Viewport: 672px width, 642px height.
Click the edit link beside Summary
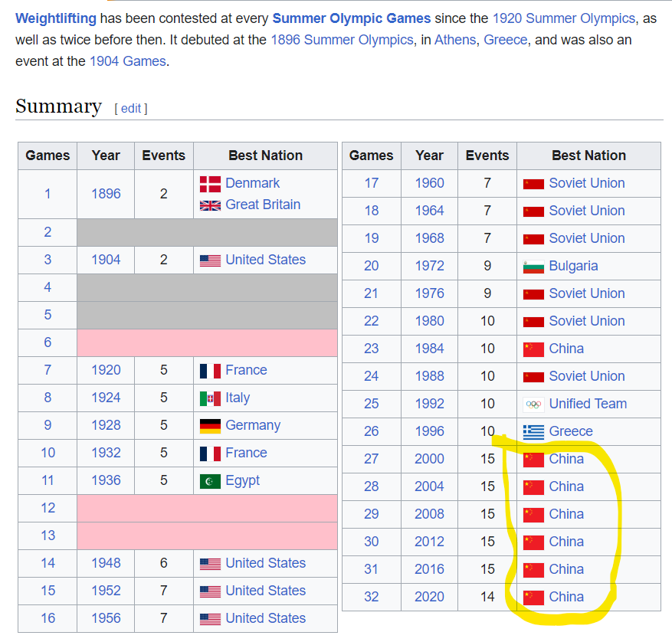tap(131, 109)
